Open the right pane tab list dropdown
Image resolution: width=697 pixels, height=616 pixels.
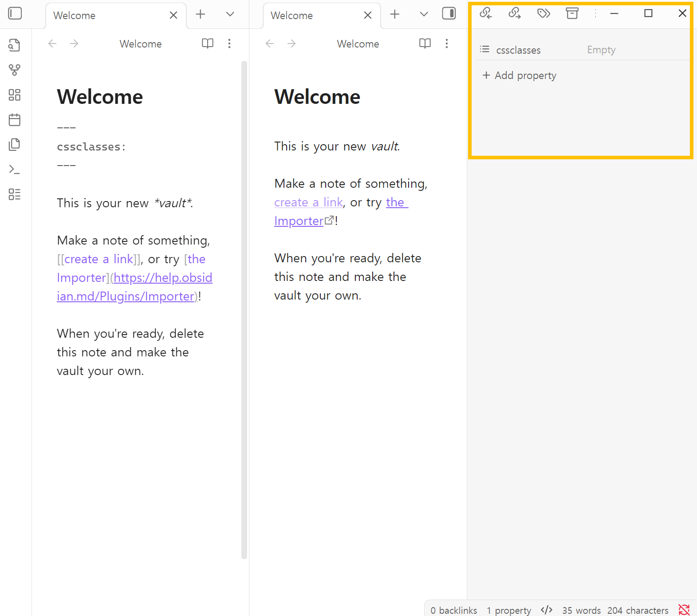click(x=424, y=14)
